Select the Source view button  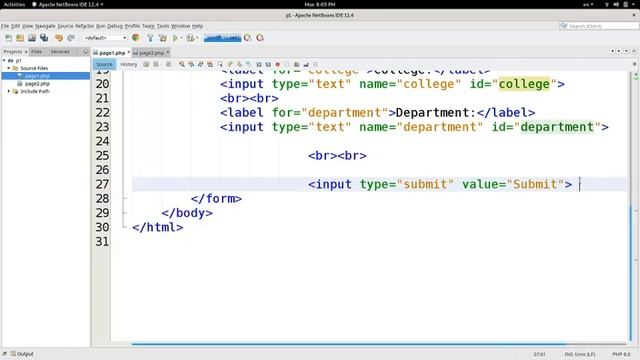coord(104,64)
